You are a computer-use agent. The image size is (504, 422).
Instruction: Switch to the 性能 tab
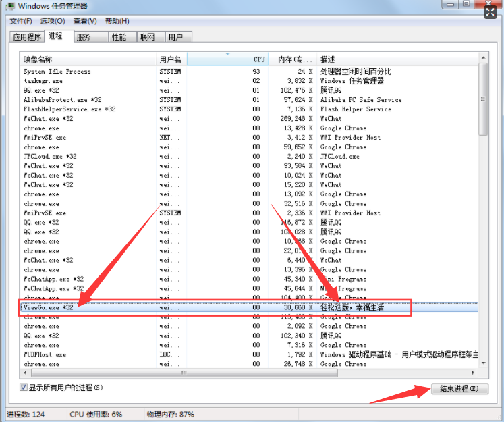(123, 37)
